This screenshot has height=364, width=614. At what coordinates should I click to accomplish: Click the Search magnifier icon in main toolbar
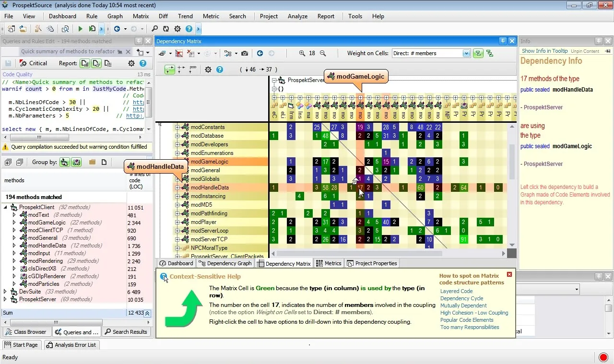(x=154, y=29)
